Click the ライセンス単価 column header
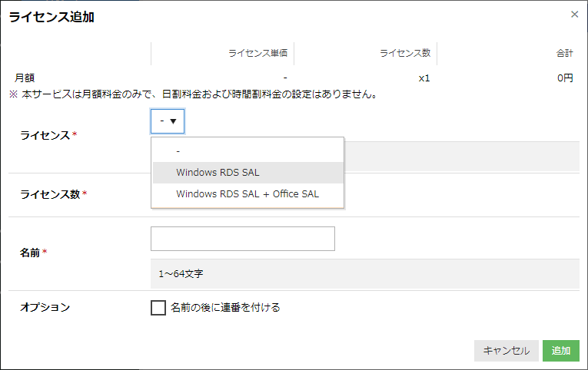 pos(257,54)
